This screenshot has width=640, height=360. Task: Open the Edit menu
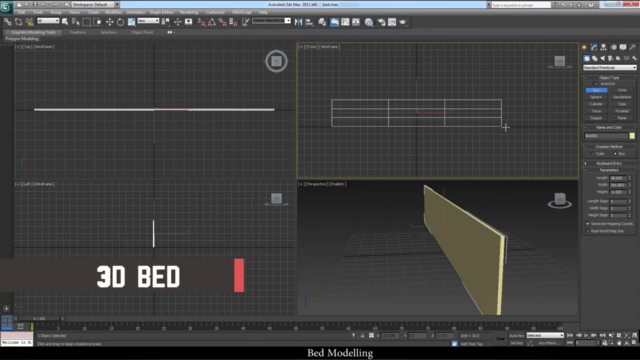point(21,12)
